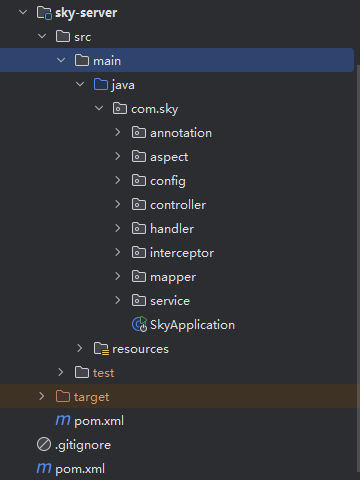The image size is (360, 480).
Task: Select the service package
Action: point(170,301)
